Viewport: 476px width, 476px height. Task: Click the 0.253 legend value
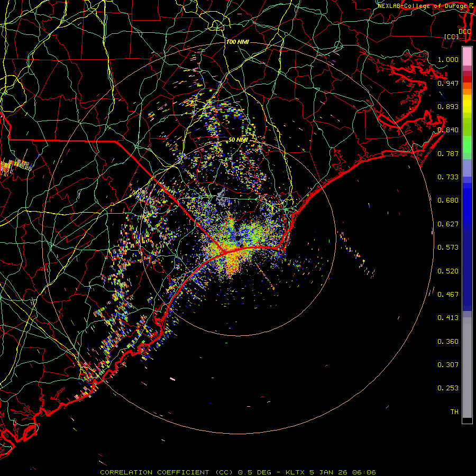[448, 388]
